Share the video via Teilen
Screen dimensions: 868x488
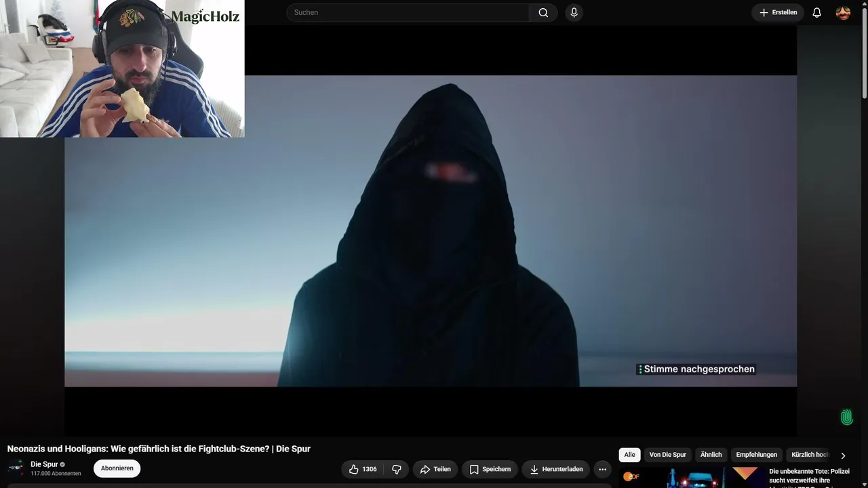[435, 469]
